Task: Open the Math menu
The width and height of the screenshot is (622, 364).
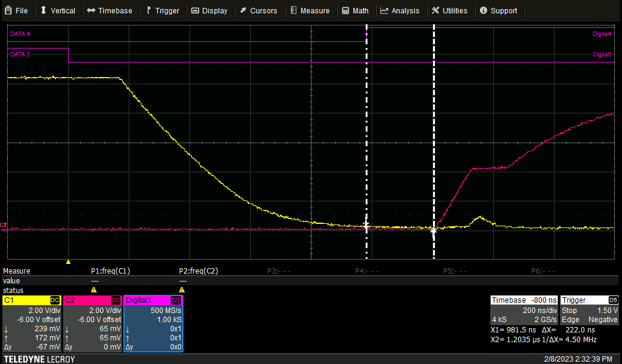Action: pyautogui.click(x=355, y=11)
